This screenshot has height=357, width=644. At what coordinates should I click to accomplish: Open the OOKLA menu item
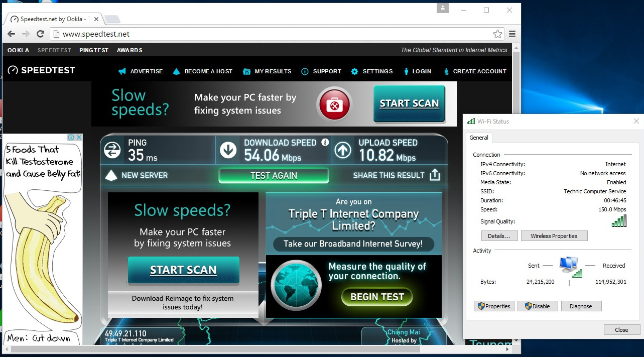tap(18, 50)
